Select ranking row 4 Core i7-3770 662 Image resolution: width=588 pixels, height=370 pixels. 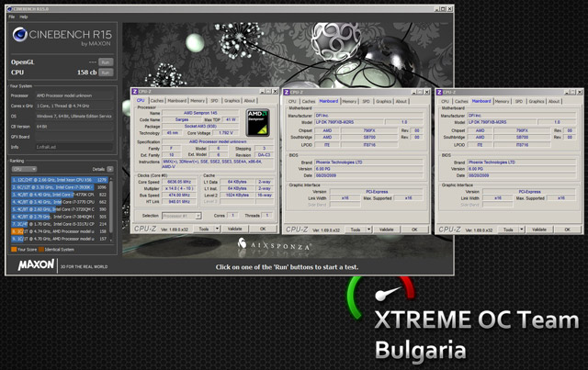click(x=60, y=202)
